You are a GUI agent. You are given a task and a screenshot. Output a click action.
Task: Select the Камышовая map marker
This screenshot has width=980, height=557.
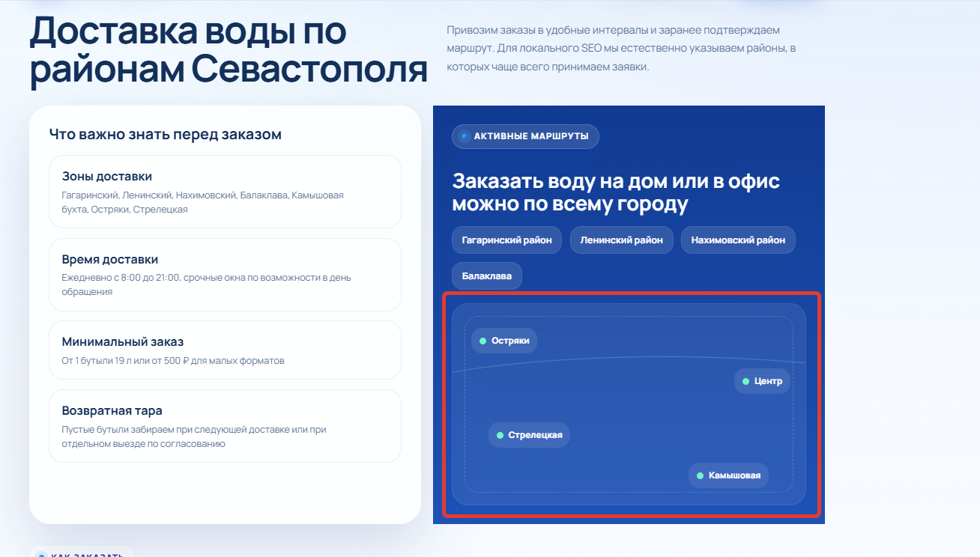click(x=728, y=475)
